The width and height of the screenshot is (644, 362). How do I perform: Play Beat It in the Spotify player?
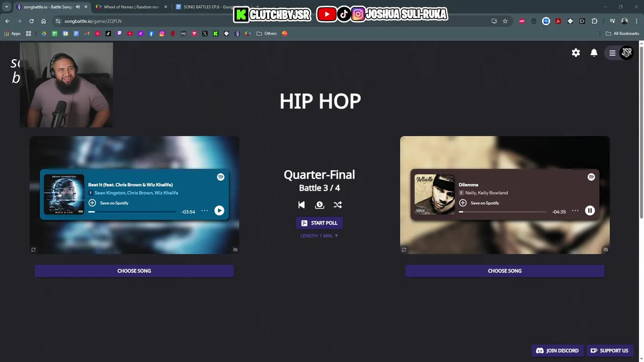pos(219,211)
